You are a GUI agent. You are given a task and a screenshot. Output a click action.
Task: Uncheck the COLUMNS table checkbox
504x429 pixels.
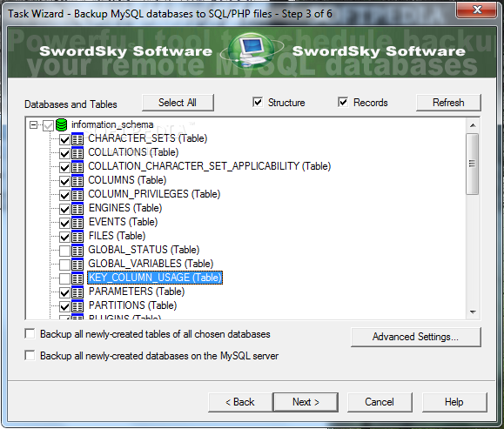[x=64, y=181]
